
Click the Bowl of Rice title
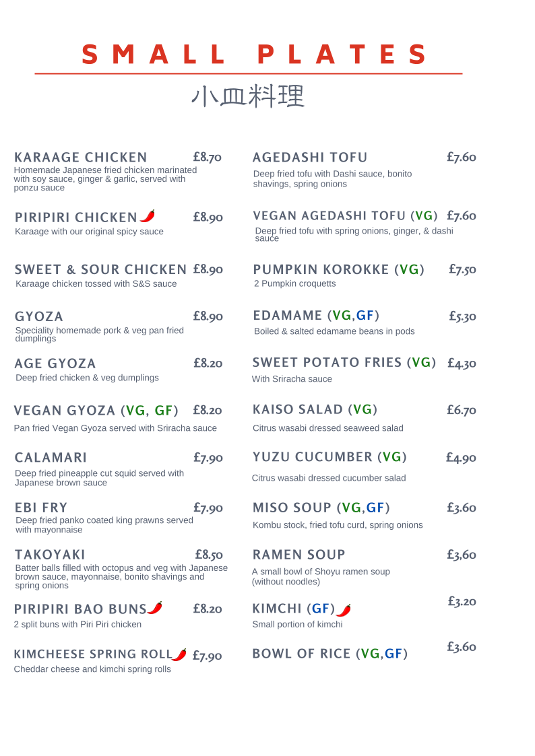pos(330,653)
